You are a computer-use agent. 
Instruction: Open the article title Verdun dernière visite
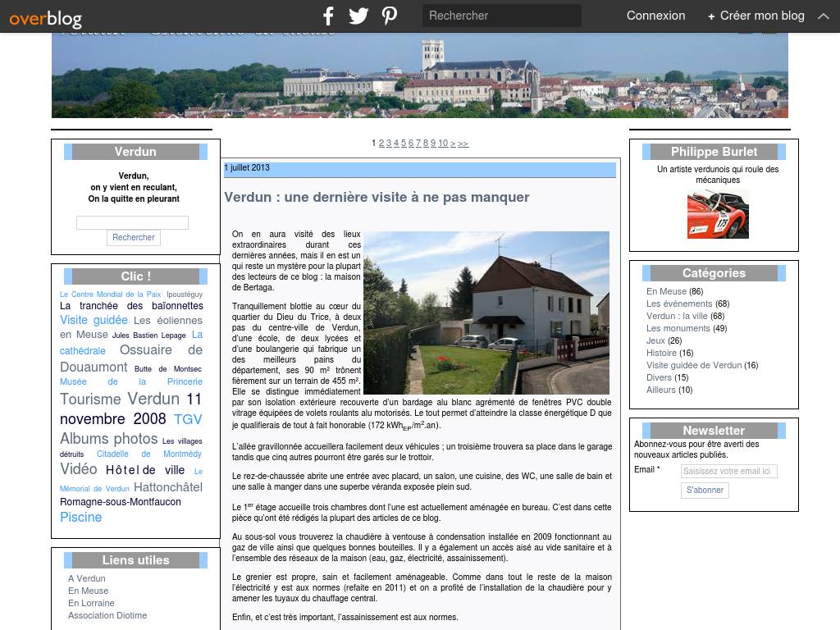(x=377, y=197)
